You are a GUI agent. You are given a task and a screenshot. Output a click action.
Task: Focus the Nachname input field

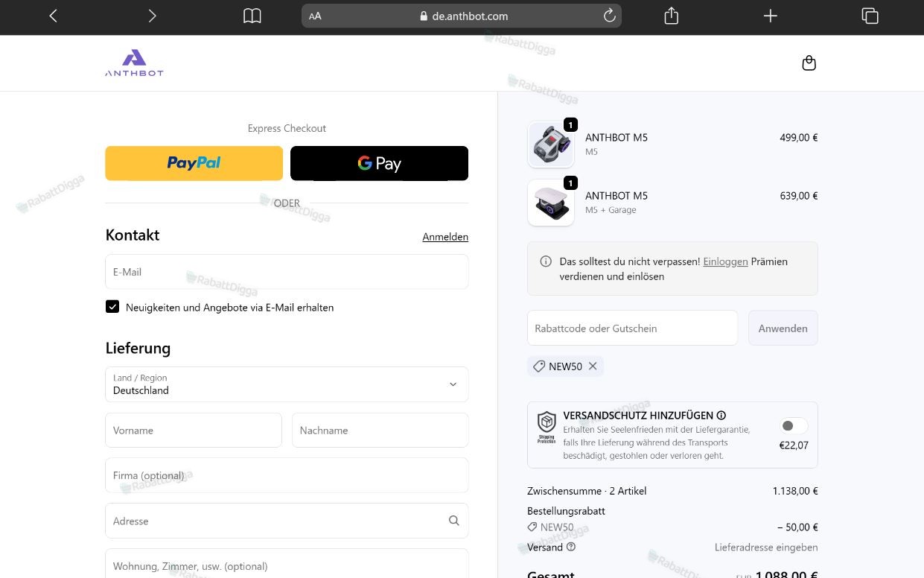coord(380,431)
